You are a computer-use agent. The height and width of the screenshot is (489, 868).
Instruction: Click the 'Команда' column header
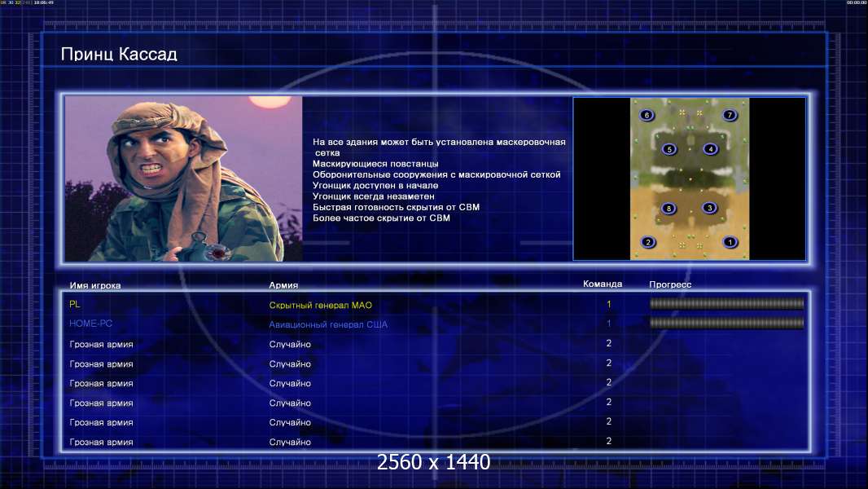[x=603, y=284]
